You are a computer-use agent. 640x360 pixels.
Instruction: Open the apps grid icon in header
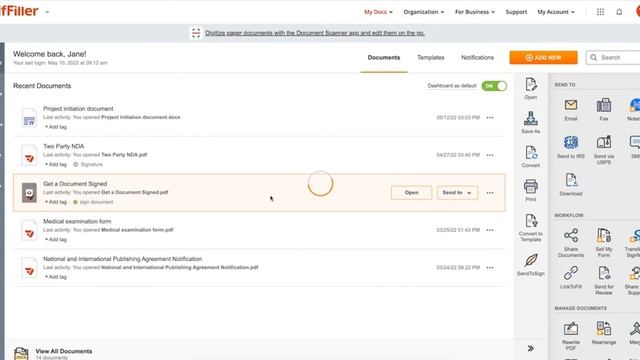tap(600, 12)
